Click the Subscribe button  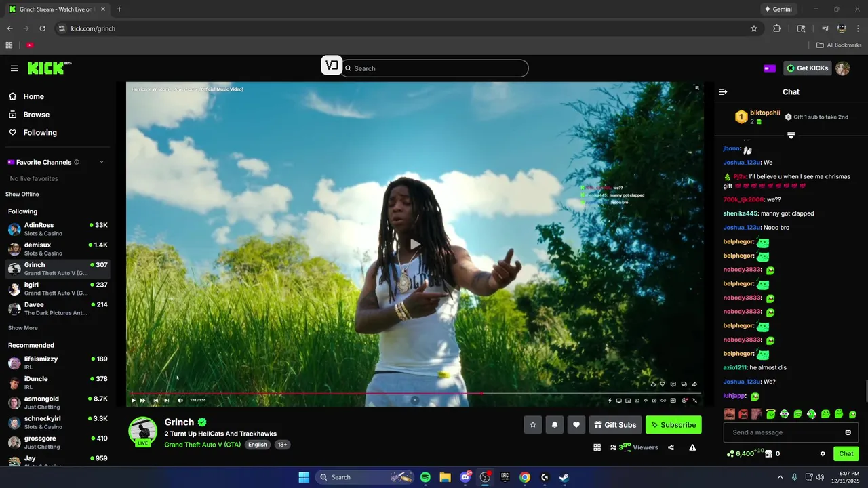(673, 425)
